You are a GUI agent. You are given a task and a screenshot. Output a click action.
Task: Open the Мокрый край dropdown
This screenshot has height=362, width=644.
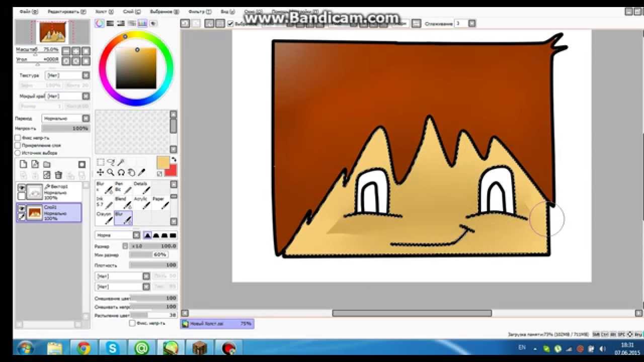pos(67,96)
